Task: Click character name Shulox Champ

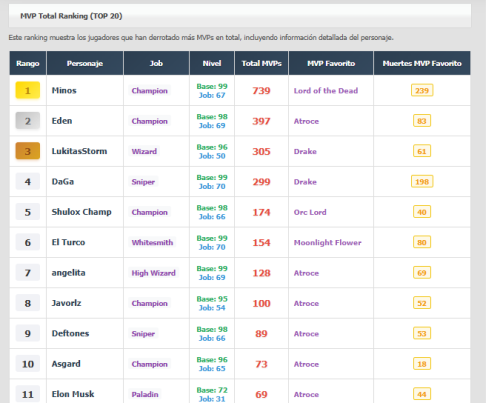Action: [81, 212]
